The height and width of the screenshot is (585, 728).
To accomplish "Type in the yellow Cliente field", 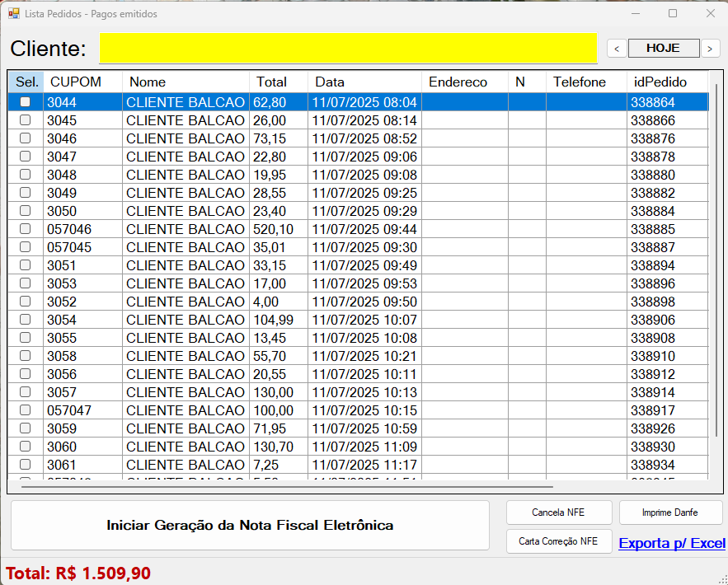I will 347,48.
